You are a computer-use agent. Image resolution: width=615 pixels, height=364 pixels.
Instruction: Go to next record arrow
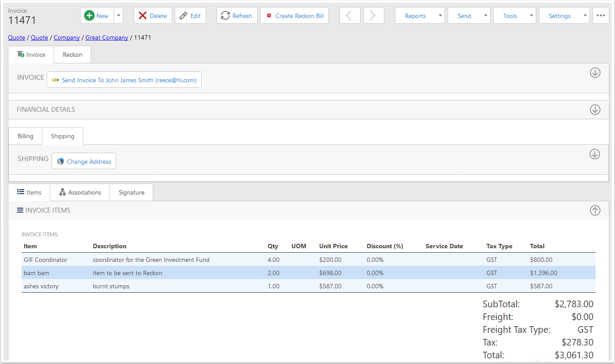pyautogui.click(x=373, y=16)
